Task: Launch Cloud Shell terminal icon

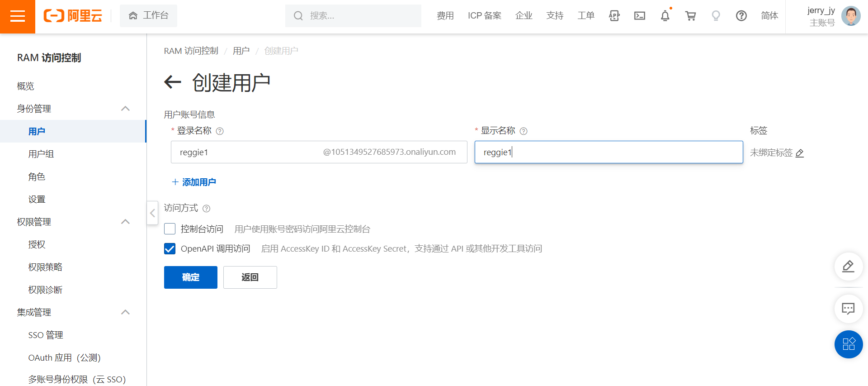Action: pyautogui.click(x=640, y=16)
